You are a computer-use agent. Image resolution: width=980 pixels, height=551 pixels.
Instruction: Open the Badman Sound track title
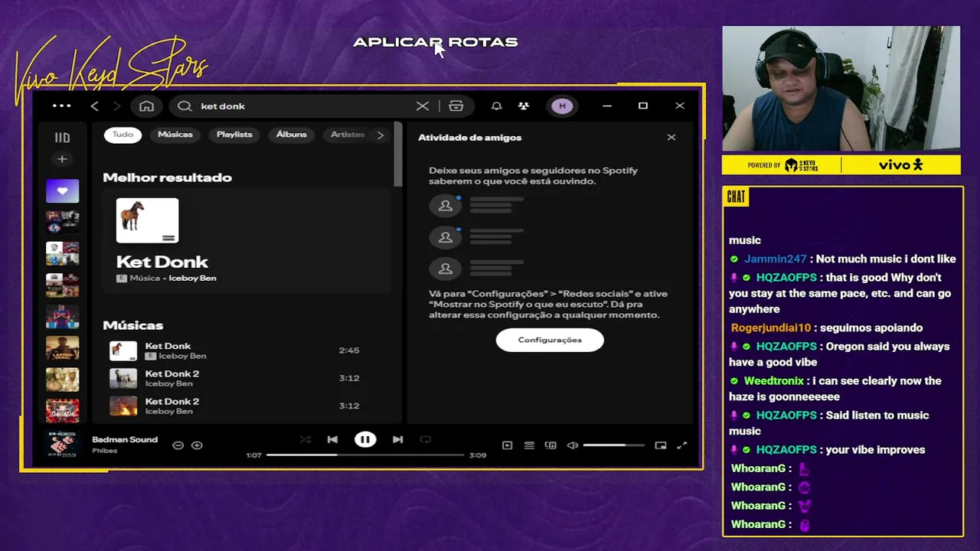click(125, 439)
